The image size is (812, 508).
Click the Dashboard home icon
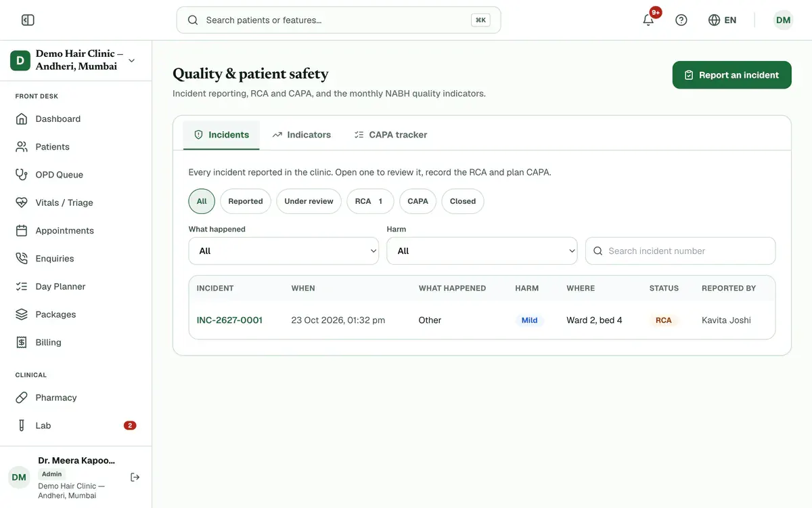pos(22,119)
